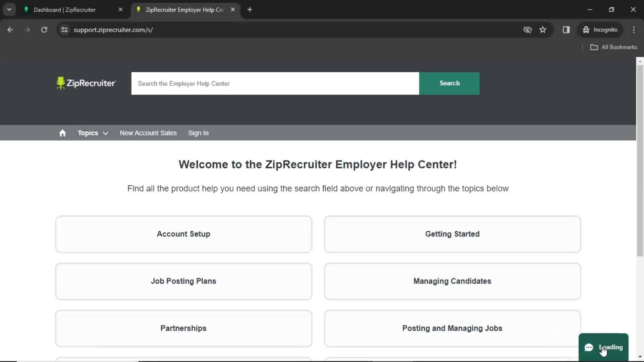Click the Partnerships help topic card
Viewport: 644px width, 362px height.
[183, 328]
